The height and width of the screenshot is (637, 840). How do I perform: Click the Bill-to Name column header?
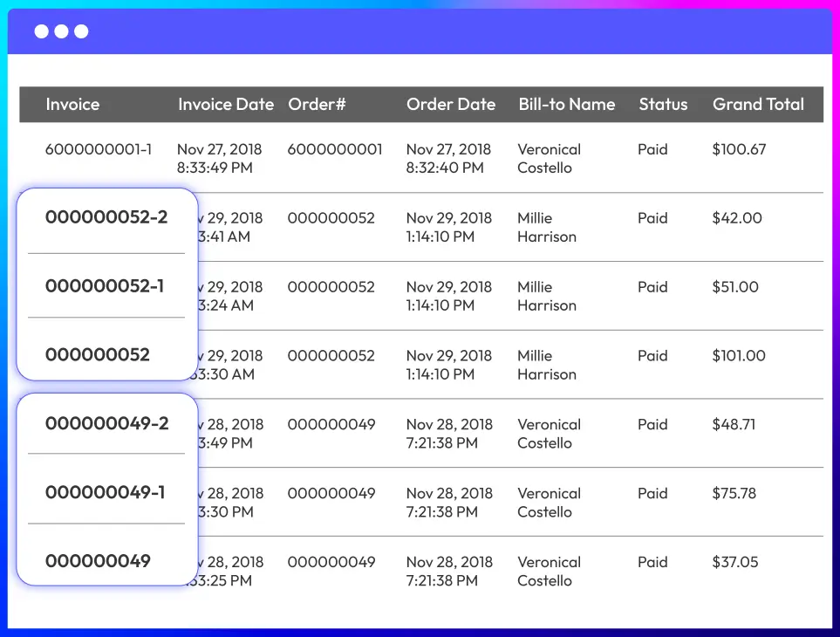pos(566,105)
